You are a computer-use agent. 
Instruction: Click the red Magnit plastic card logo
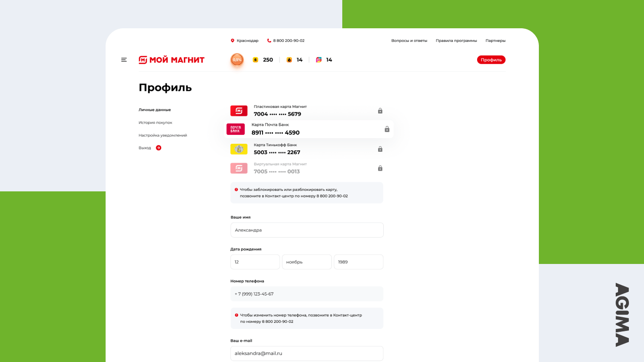coord(239,111)
